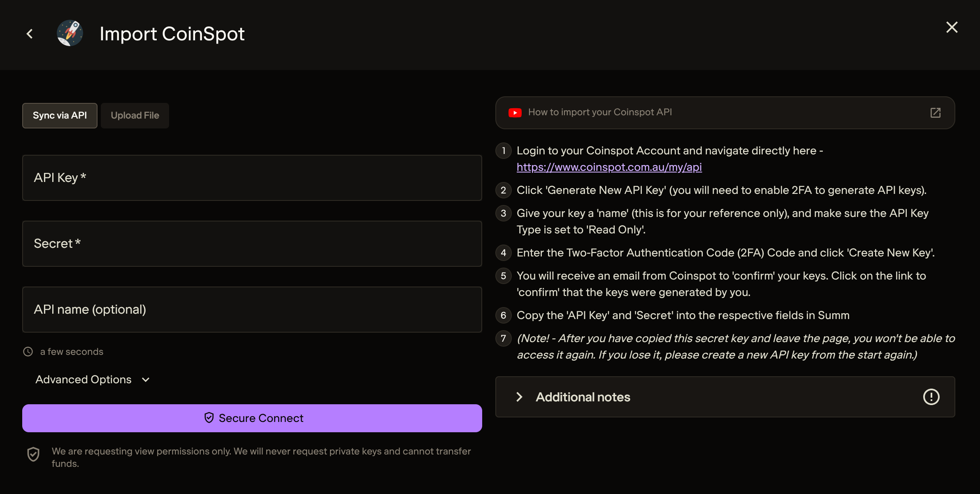This screenshot has width=980, height=494.
Task: Open the coinspot.com.au/my/api link
Action: pyautogui.click(x=609, y=167)
